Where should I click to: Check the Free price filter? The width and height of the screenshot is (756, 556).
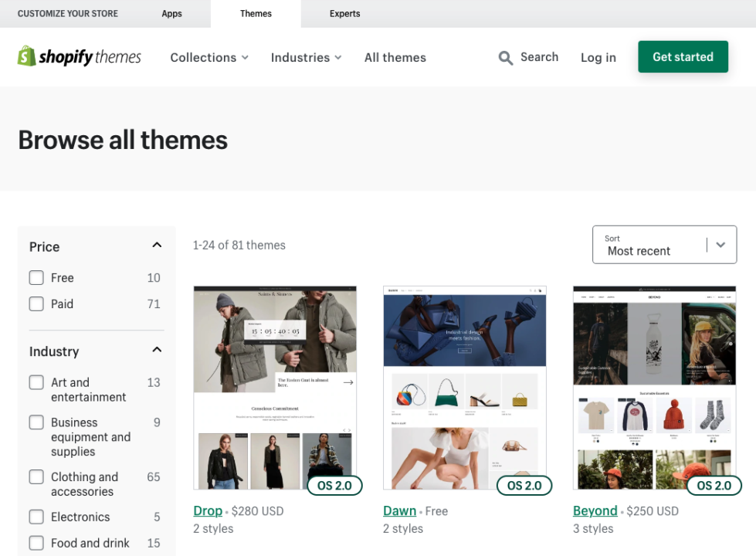pos(36,277)
